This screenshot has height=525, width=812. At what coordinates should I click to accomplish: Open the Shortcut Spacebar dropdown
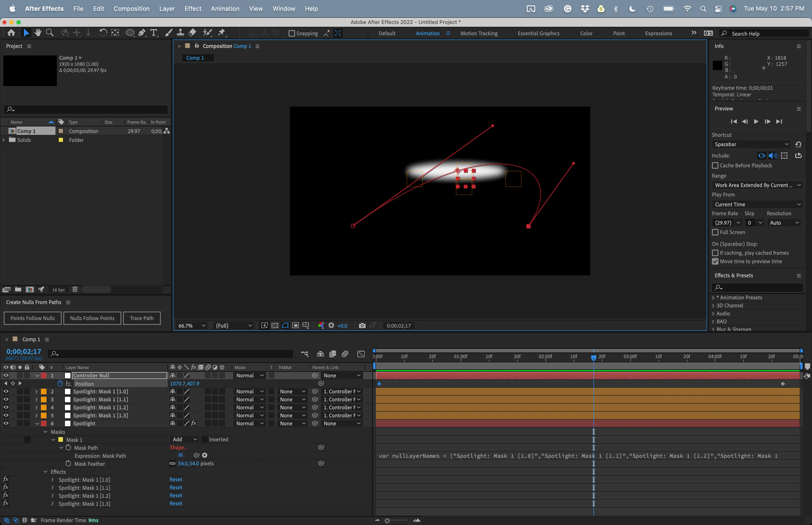click(x=751, y=144)
